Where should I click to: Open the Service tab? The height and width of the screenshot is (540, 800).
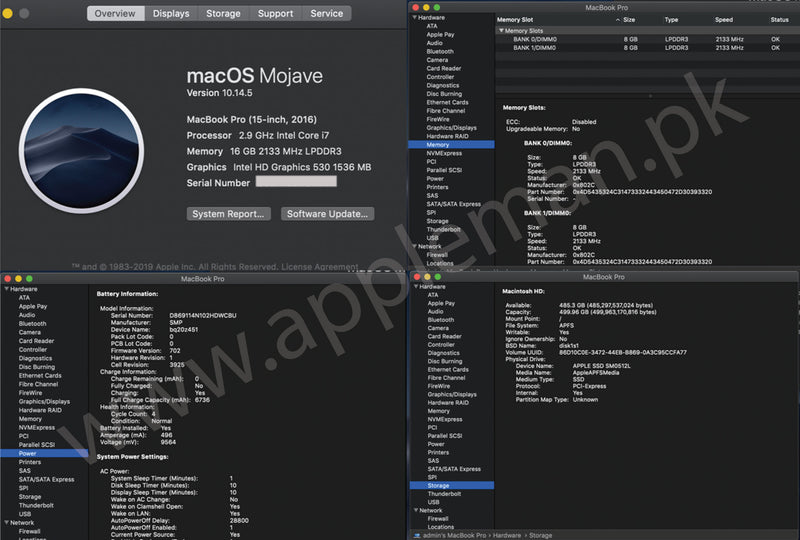[x=327, y=13]
